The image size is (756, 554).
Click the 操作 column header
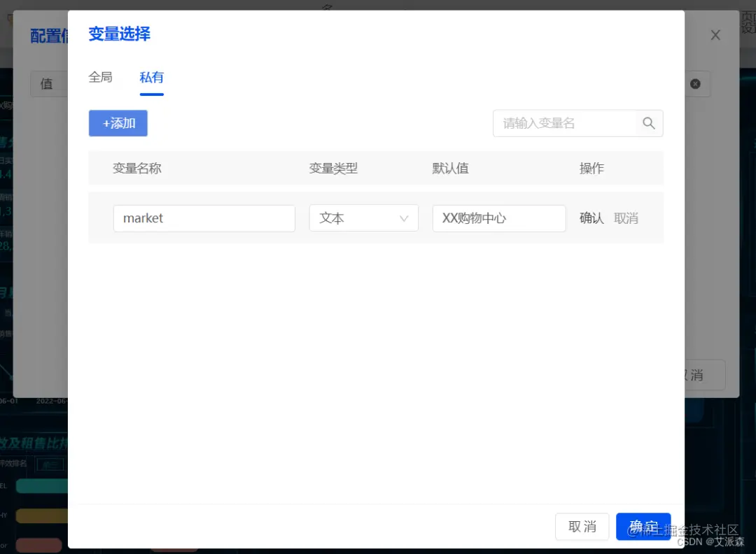[591, 168]
